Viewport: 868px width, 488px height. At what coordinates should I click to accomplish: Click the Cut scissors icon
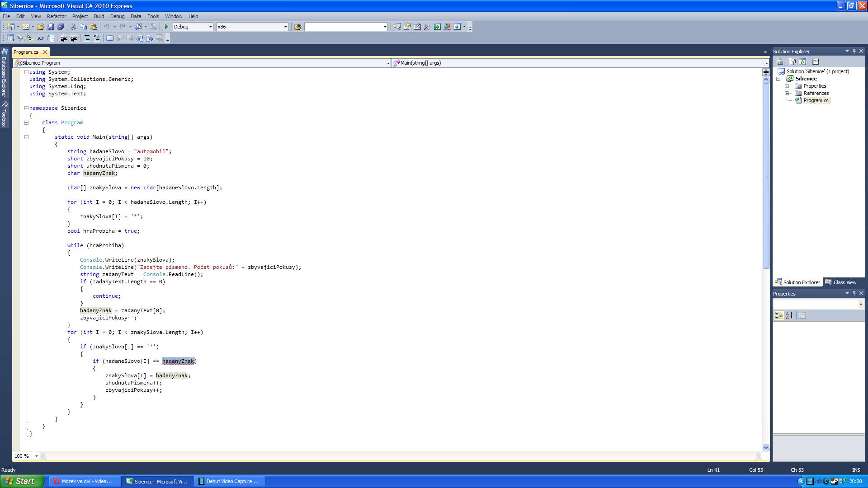73,27
